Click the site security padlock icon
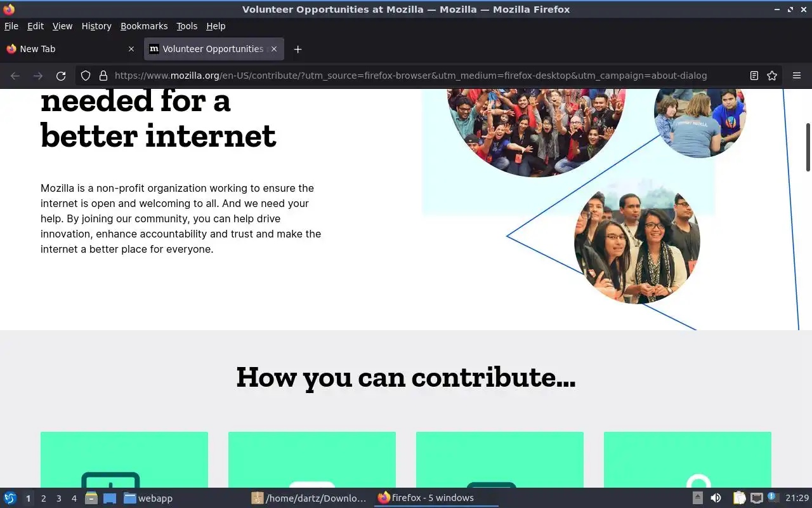Screen dimensions: 812x508 pyautogui.click(x=103, y=76)
